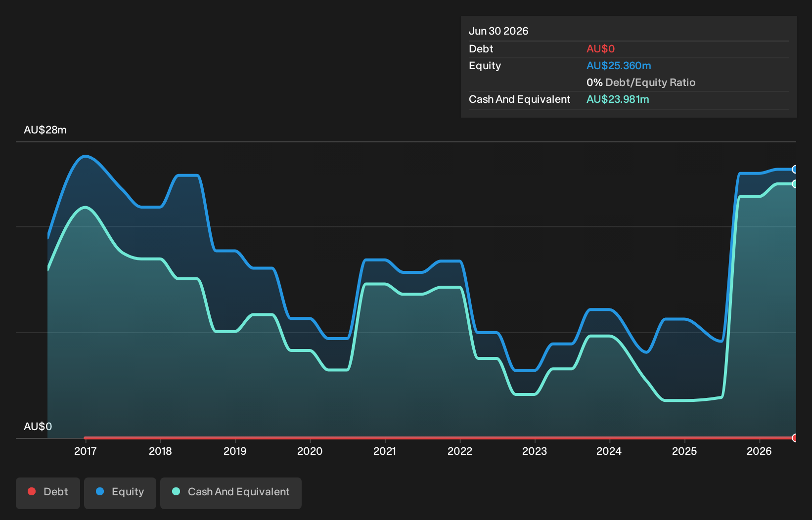Click the AU$25.360m equity value
Screen dimensions: 812x520
(619, 66)
